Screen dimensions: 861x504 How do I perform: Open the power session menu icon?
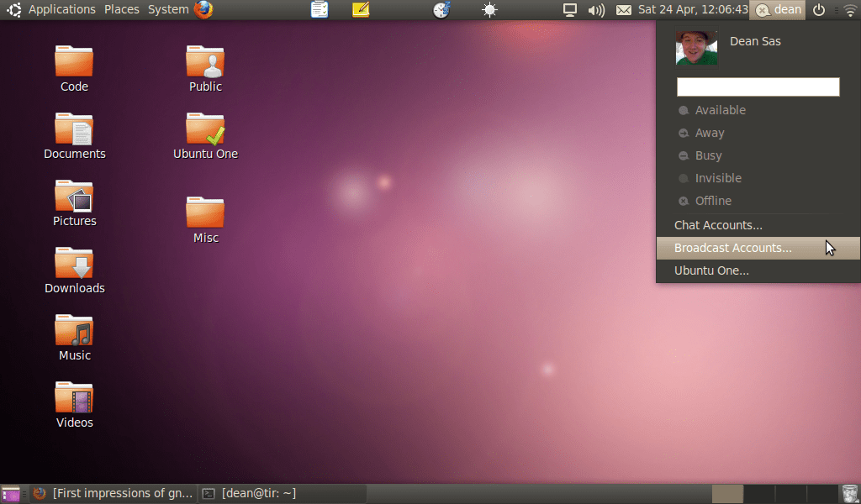pos(819,10)
